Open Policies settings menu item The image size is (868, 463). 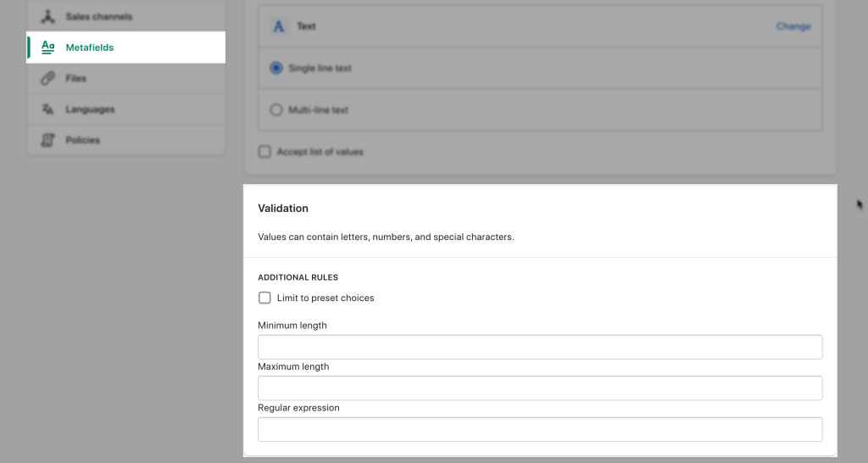point(125,140)
